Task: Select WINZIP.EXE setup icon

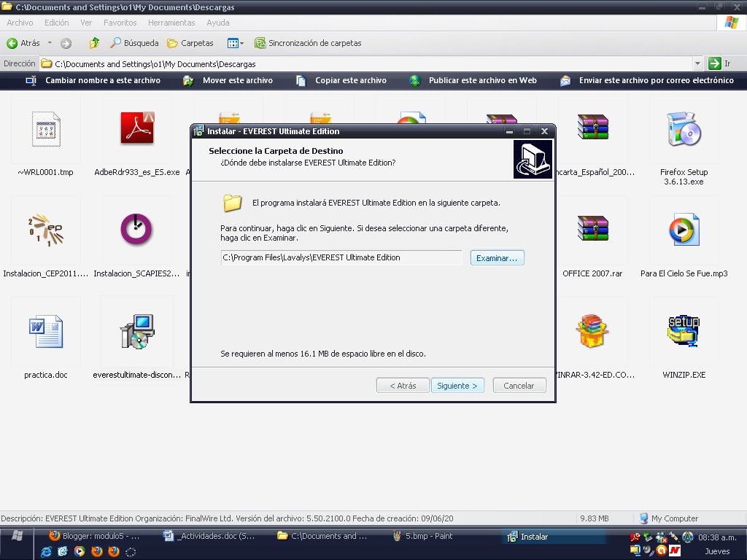Action: [x=684, y=330]
